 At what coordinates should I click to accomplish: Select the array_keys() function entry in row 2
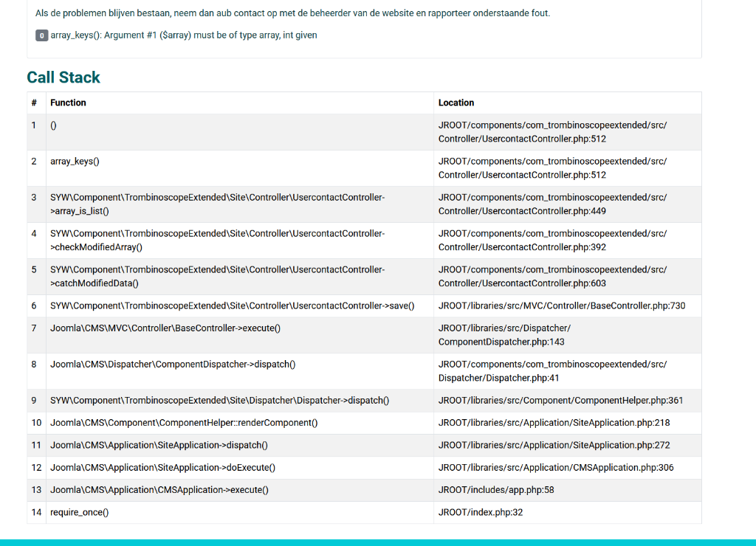(x=75, y=161)
